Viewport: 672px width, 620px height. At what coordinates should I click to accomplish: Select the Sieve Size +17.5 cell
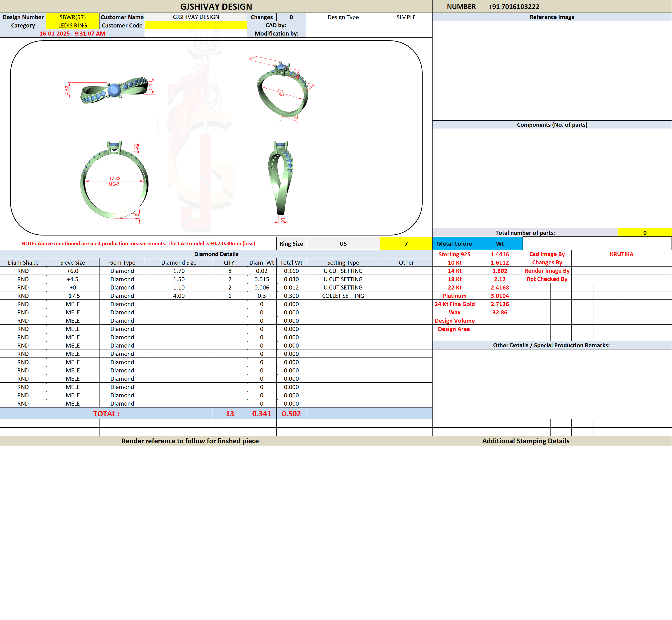(72, 296)
